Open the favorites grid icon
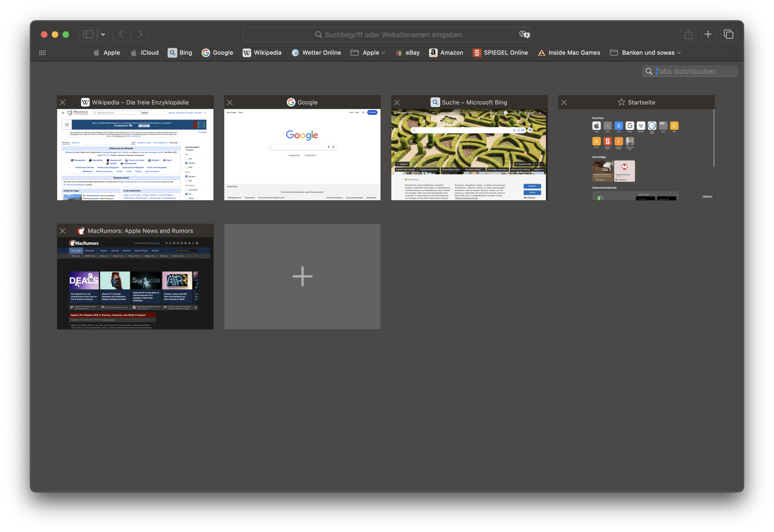This screenshot has height=532, width=774. [x=42, y=53]
